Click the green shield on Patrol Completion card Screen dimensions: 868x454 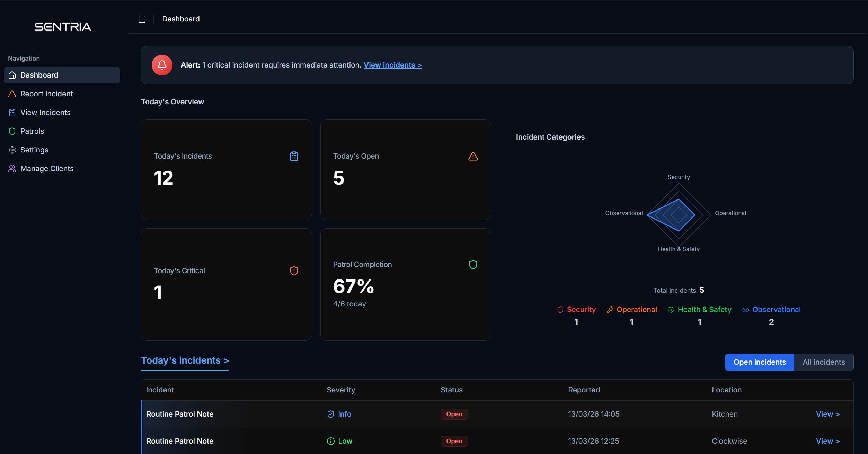pos(473,265)
